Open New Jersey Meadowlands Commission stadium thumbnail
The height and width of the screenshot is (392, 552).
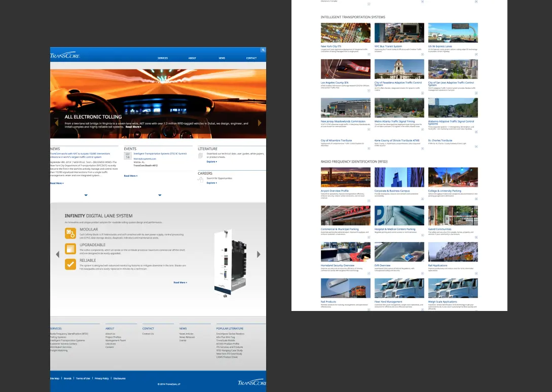click(x=346, y=108)
